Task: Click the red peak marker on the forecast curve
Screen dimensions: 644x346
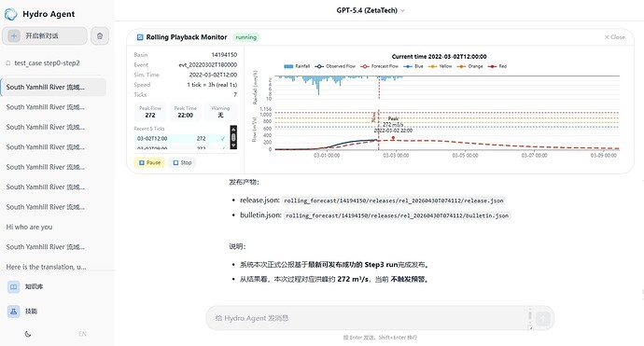Action: point(393,138)
